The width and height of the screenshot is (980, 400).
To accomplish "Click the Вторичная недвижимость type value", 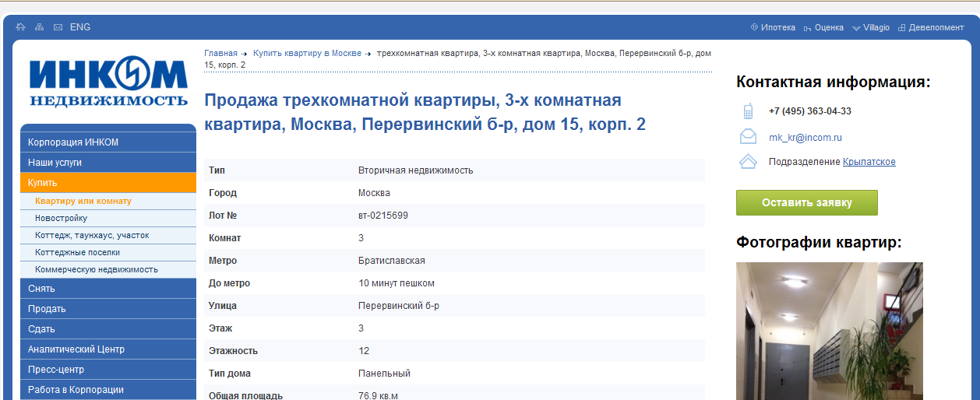I will 416,170.
